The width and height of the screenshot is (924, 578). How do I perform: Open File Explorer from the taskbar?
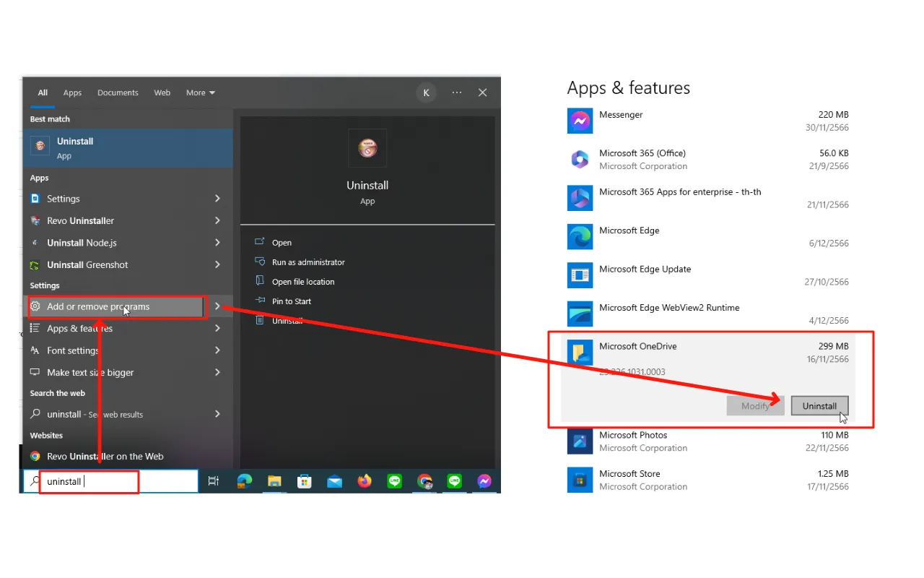(x=274, y=481)
